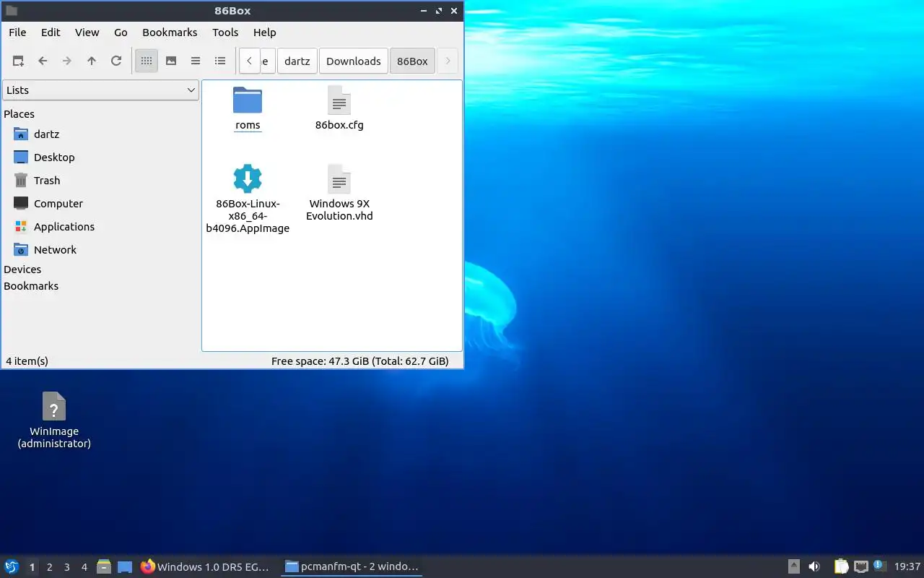Open the File menu
Image resolution: width=924 pixels, height=578 pixels.
tap(17, 33)
